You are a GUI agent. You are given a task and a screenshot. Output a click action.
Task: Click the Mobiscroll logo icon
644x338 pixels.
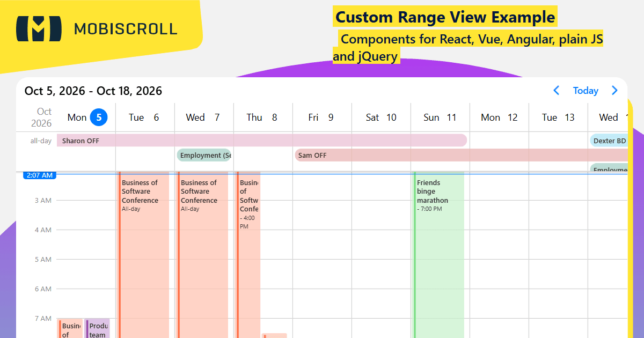pyautogui.click(x=39, y=28)
